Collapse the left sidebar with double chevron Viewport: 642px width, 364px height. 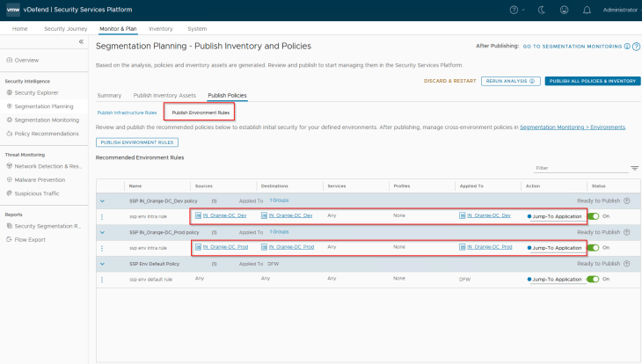(81, 42)
